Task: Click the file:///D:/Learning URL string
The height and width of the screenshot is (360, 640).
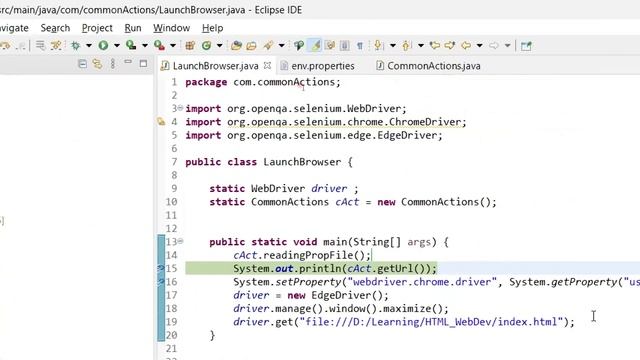Action: (431, 322)
